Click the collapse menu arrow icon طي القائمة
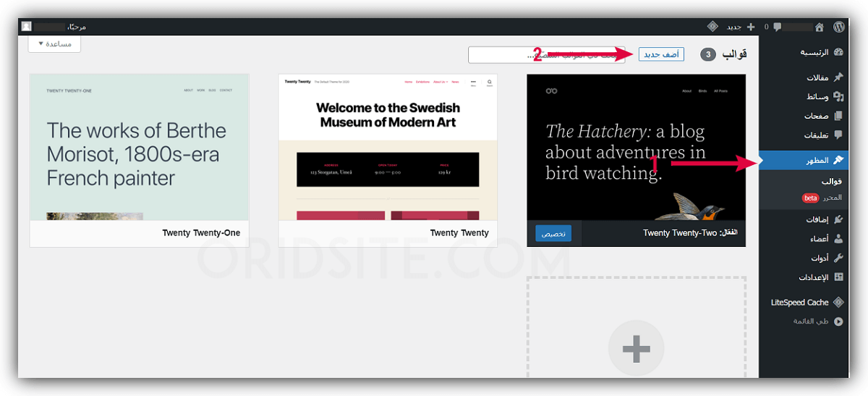The height and width of the screenshot is (396, 868). [x=839, y=321]
